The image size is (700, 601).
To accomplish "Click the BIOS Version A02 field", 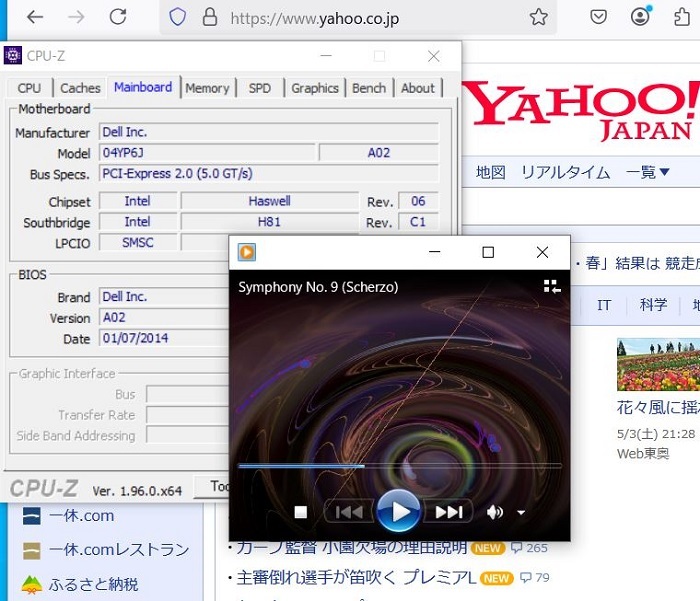I will (x=163, y=317).
